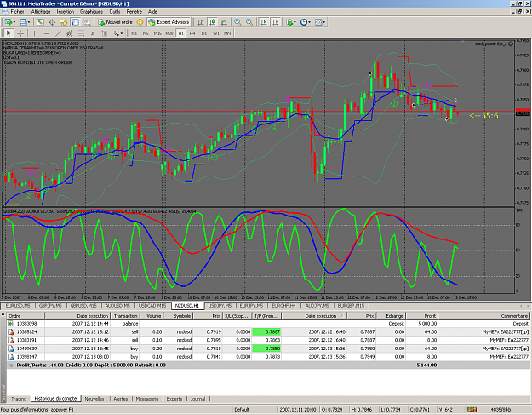Image resolution: width=532 pixels, height=415 pixels.
Task: Toggle chart shift from right edge
Action: [x=276, y=22]
